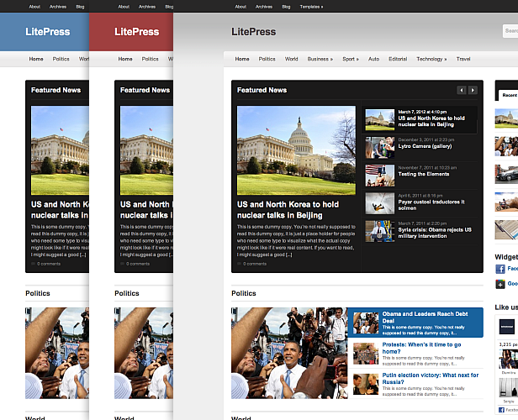518x420 pixels.
Task: Click 0 comments link in gray theme
Action: [x=254, y=264]
